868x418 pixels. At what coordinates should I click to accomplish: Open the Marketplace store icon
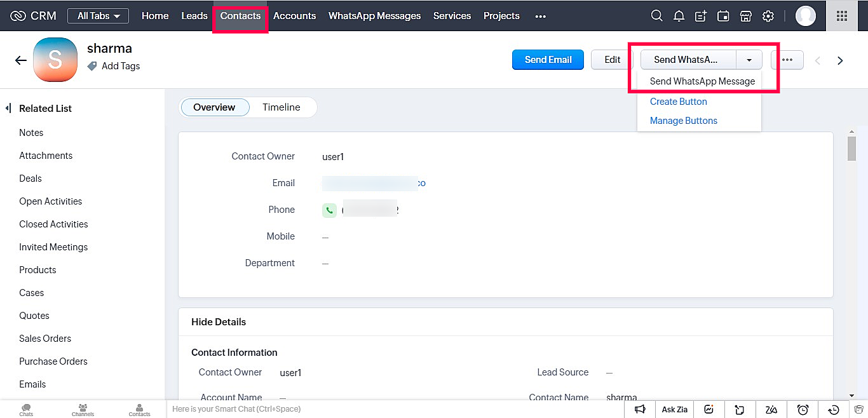(745, 16)
